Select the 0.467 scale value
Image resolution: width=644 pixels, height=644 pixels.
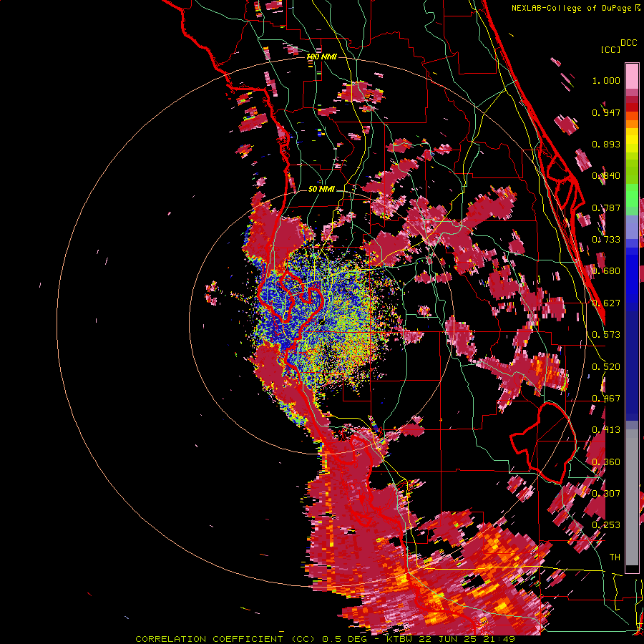coord(606,399)
